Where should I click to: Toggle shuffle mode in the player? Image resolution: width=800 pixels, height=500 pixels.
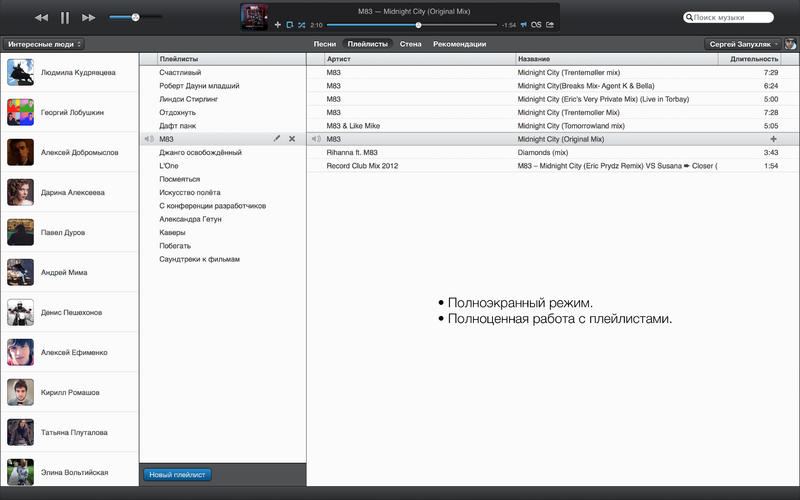pos(302,24)
